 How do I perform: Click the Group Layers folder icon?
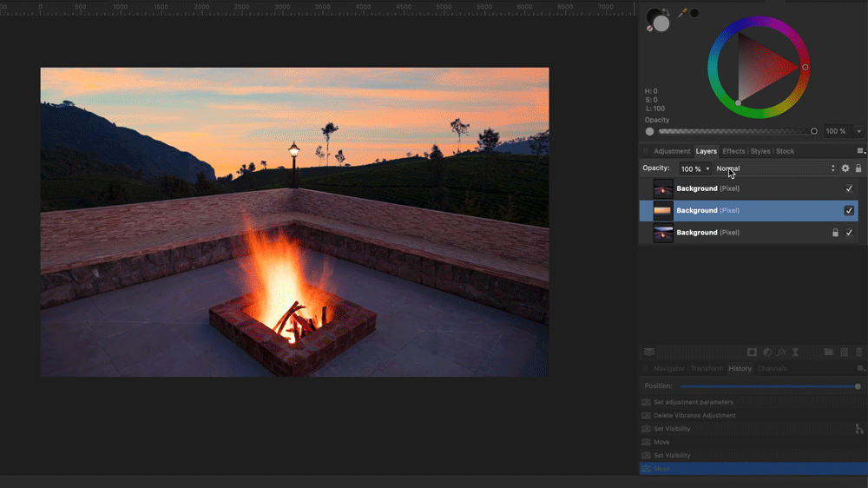(x=828, y=352)
